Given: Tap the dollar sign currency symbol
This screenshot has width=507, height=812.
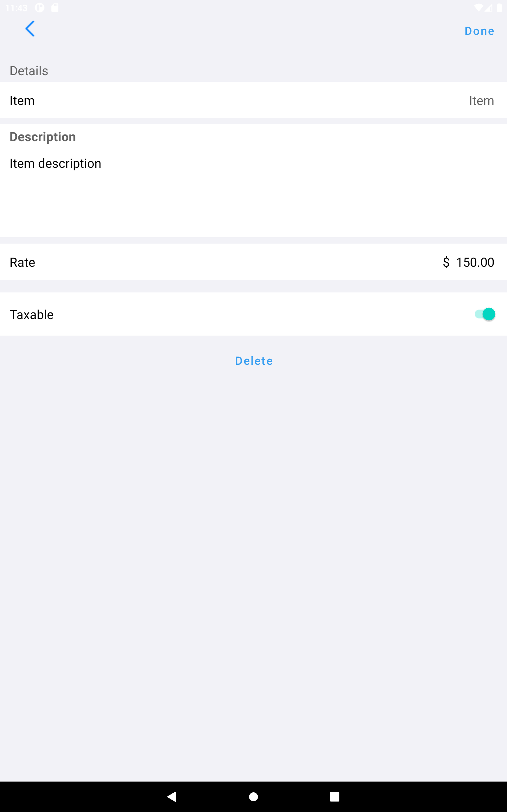Looking at the screenshot, I should (x=446, y=262).
